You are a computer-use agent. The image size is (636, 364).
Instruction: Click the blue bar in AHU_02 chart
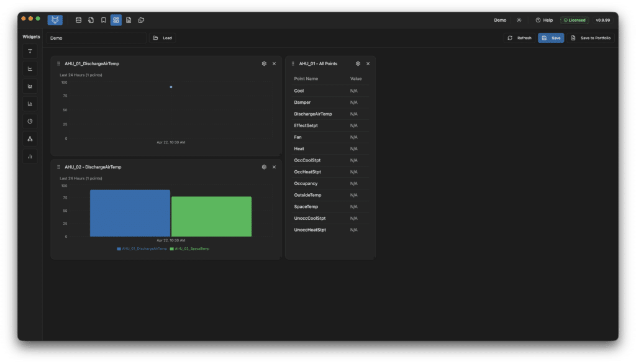pos(130,213)
